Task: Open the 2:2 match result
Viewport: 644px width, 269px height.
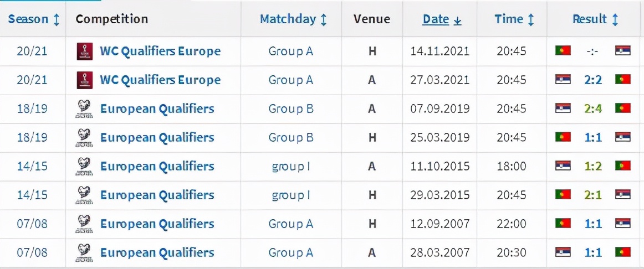Action: tap(592, 80)
